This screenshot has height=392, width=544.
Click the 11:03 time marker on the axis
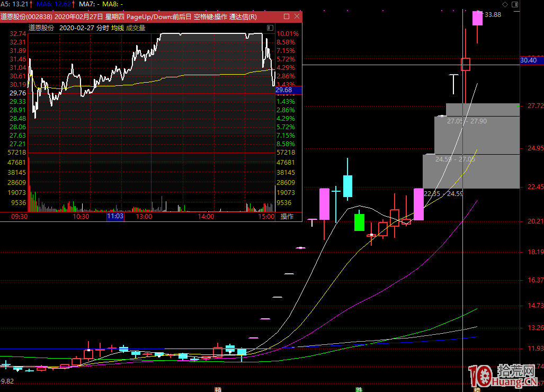click(115, 216)
